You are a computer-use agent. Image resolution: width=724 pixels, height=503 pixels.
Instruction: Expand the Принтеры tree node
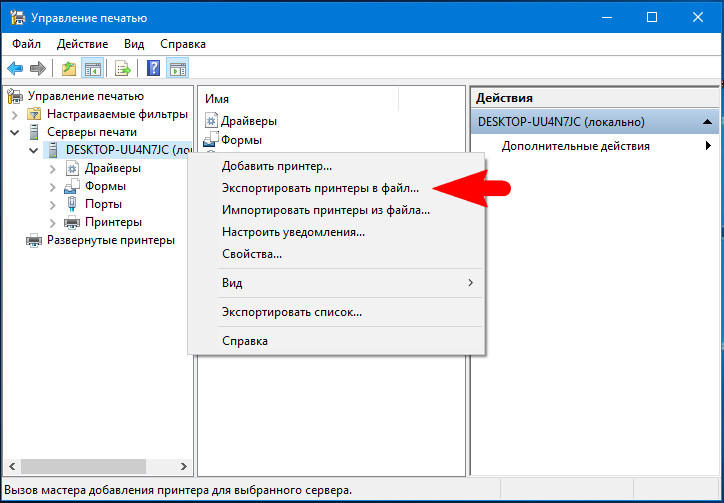tap(53, 223)
